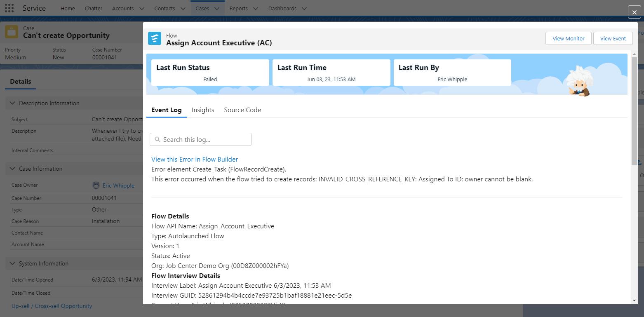Collapse the Description Information section

click(12, 103)
